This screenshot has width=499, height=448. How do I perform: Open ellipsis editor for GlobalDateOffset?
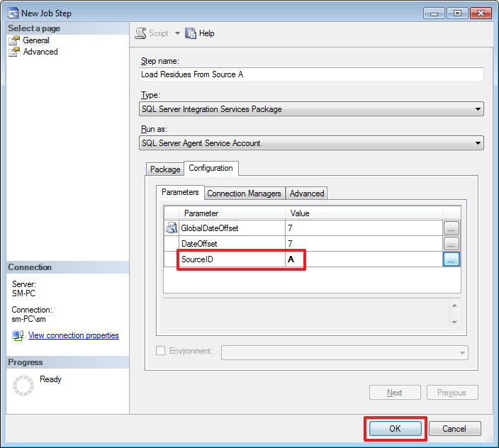[452, 228]
